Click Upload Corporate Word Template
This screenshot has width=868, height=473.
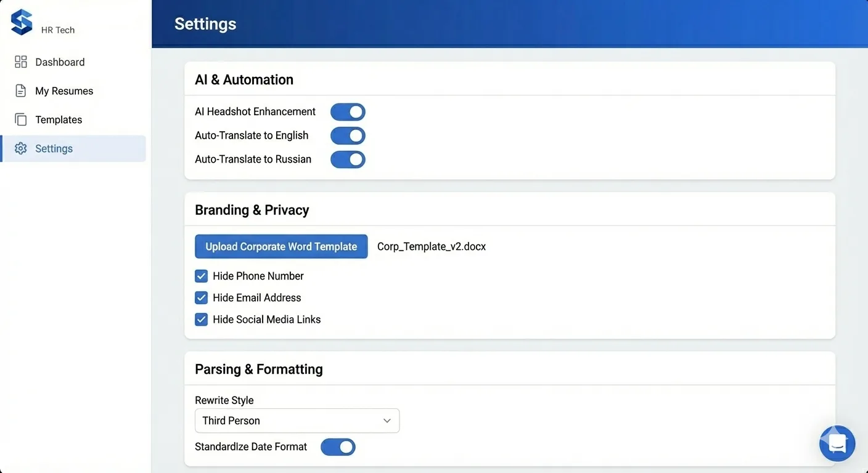(x=281, y=246)
